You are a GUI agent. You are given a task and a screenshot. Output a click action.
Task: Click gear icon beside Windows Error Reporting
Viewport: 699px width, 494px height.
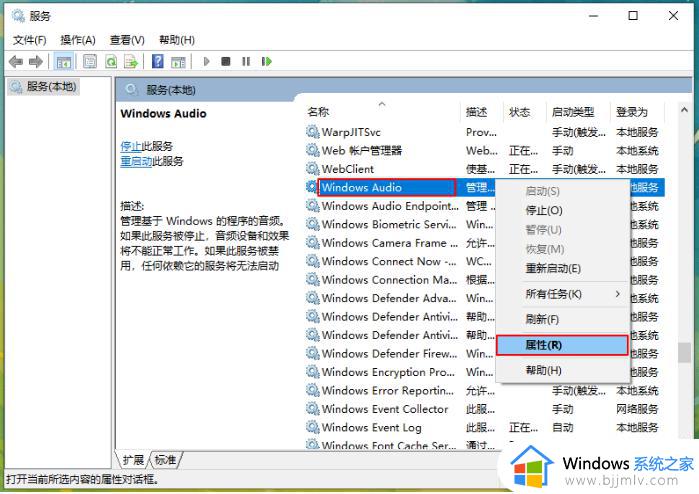(312, 391)
